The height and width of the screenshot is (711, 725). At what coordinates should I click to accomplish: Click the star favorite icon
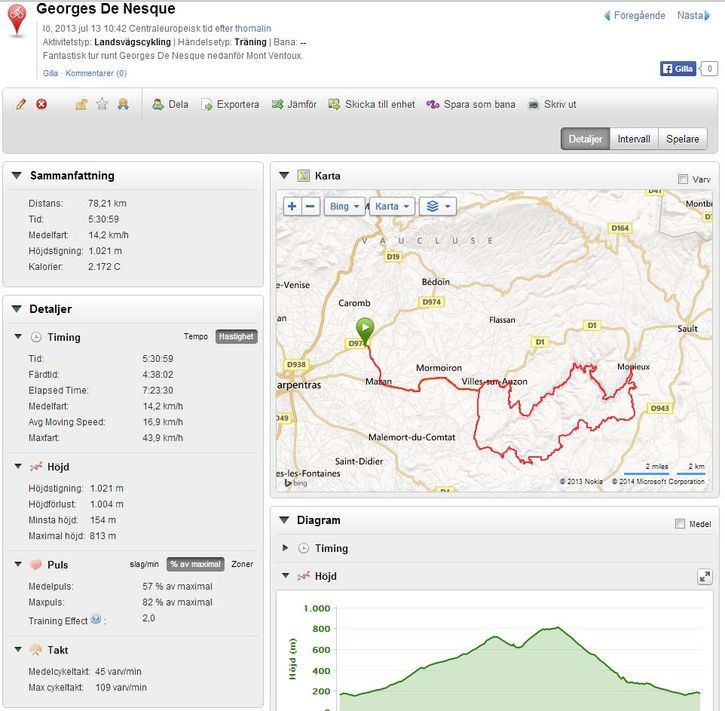point(102,104)
